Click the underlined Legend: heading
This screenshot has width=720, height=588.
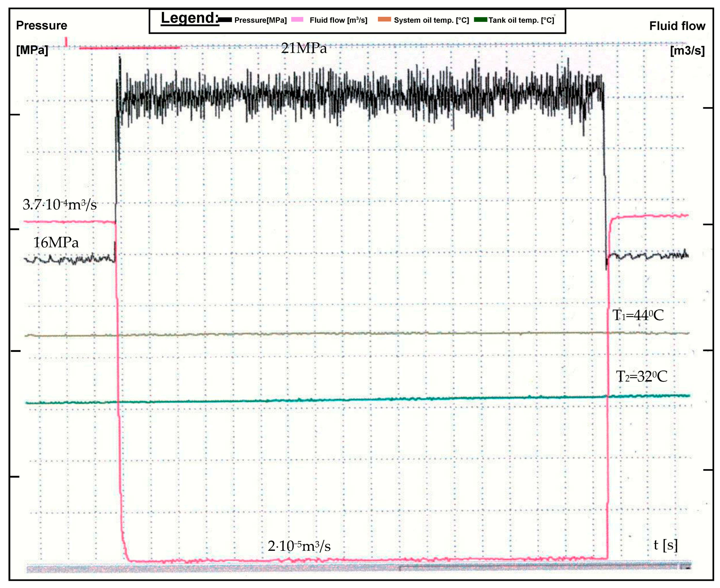pyautogui.click(x=189, y=18)
